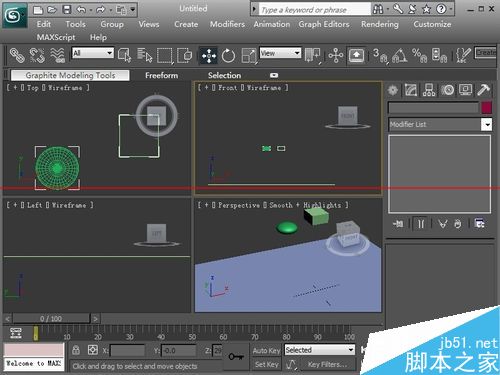500x375 pixels.
Task: Toggle the Window/Crossing selection icon
Action: coord(184,55)
